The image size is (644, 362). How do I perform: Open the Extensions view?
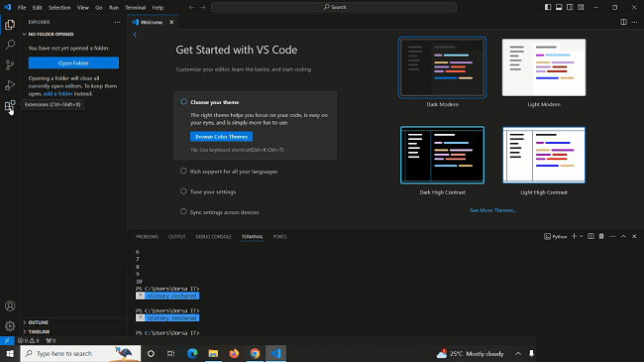tap(10, 106)
